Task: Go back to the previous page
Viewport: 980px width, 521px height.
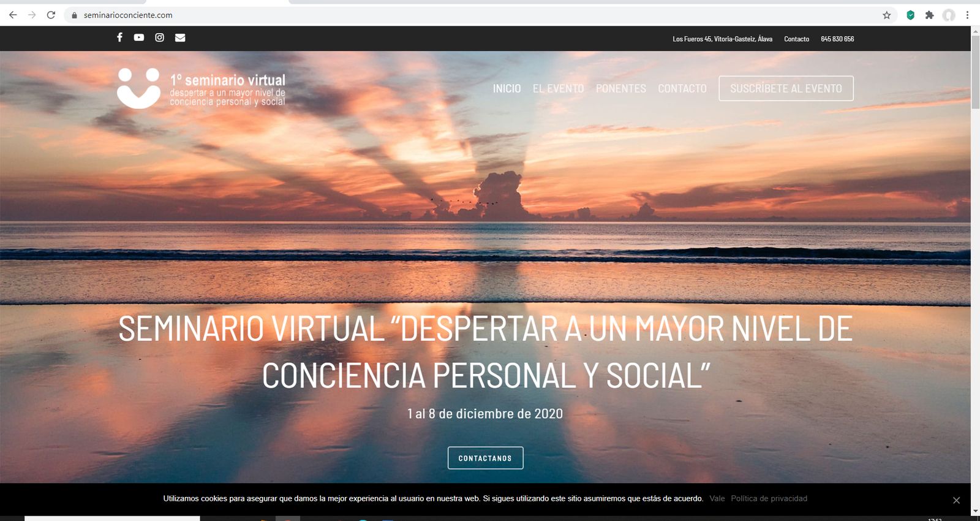Action: pyautogui.click(x=13, y=15)
